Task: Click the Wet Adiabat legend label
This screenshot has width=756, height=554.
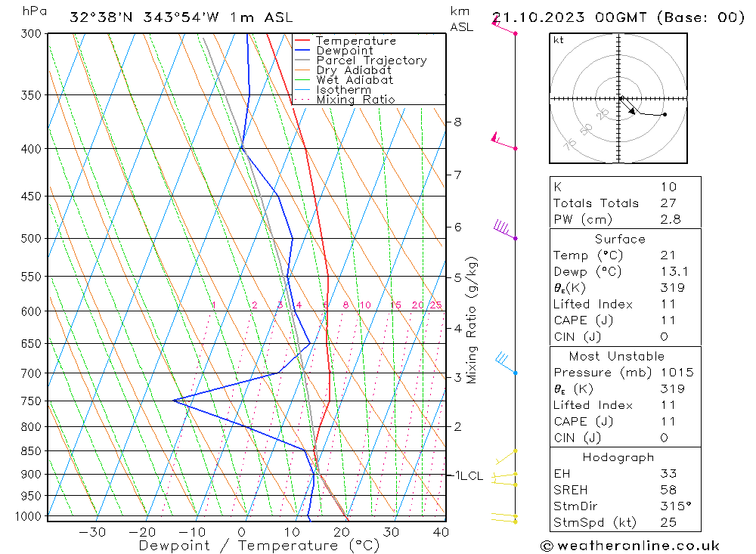Action: pos(355,80)
